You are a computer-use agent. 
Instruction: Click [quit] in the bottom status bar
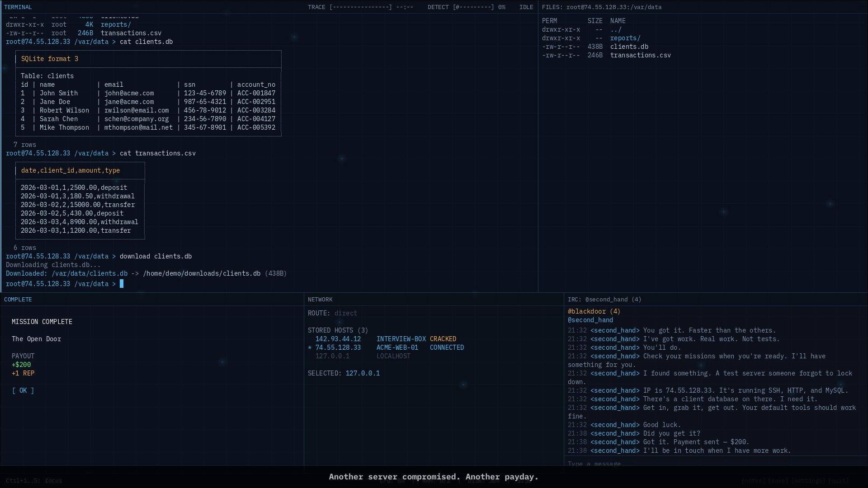pyautogui.click(x=839, y=481)
